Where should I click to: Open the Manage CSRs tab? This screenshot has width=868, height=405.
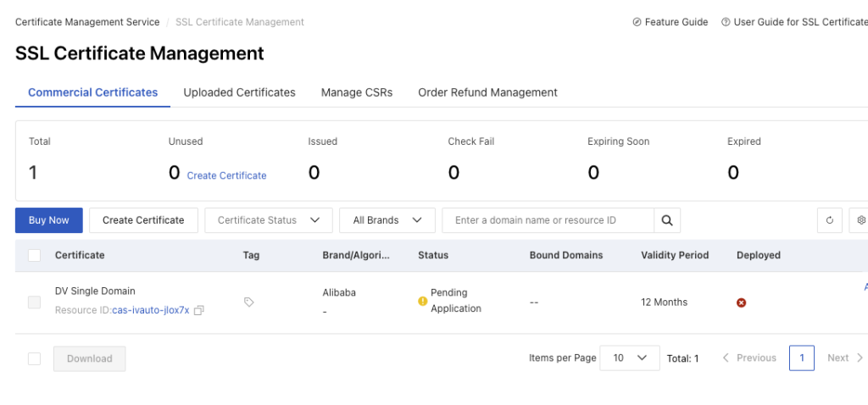click(x=357, y=92)
